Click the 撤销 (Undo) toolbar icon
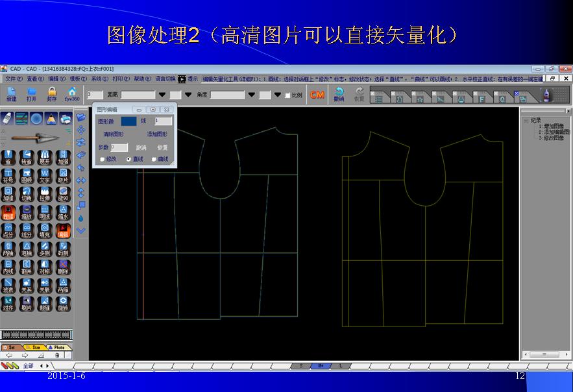Viewport: 573px width, 392px height. tap(339, 95)
